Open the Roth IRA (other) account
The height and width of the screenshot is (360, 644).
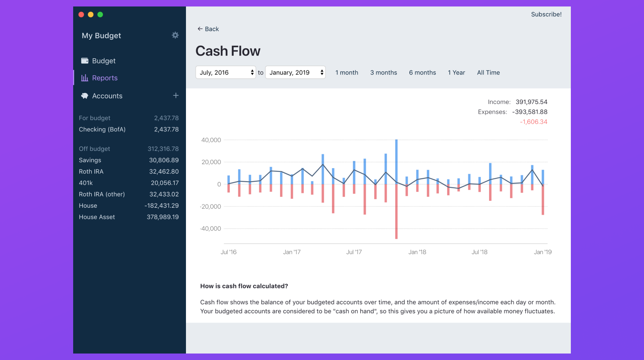point(129,194)
